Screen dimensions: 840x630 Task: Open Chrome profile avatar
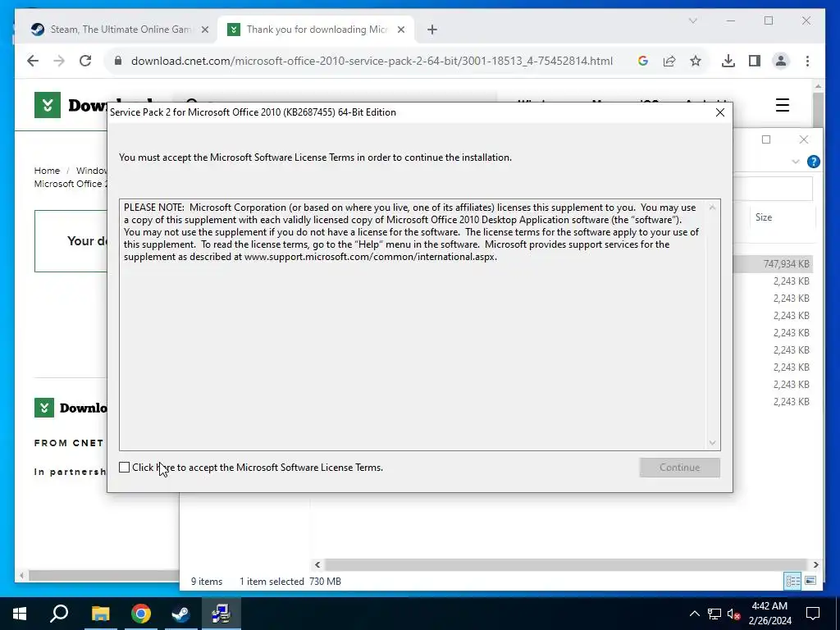[x=781, y=61]
